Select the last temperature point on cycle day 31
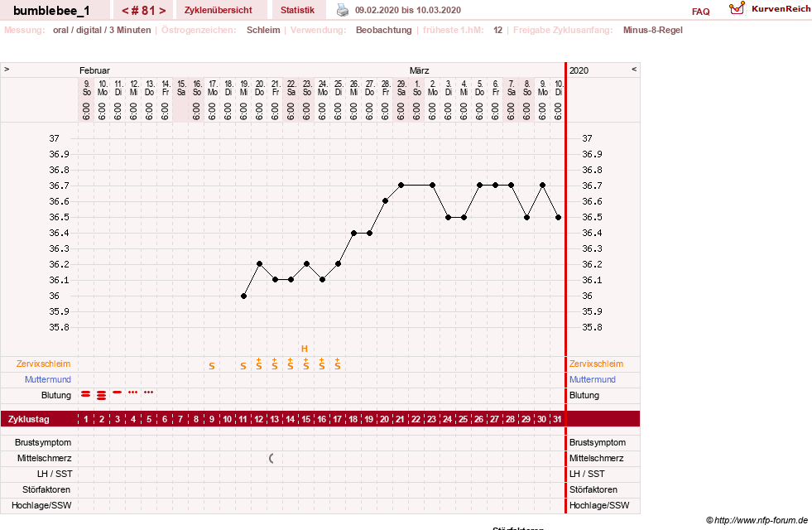 pyautogui.click(x=558, y=218)
